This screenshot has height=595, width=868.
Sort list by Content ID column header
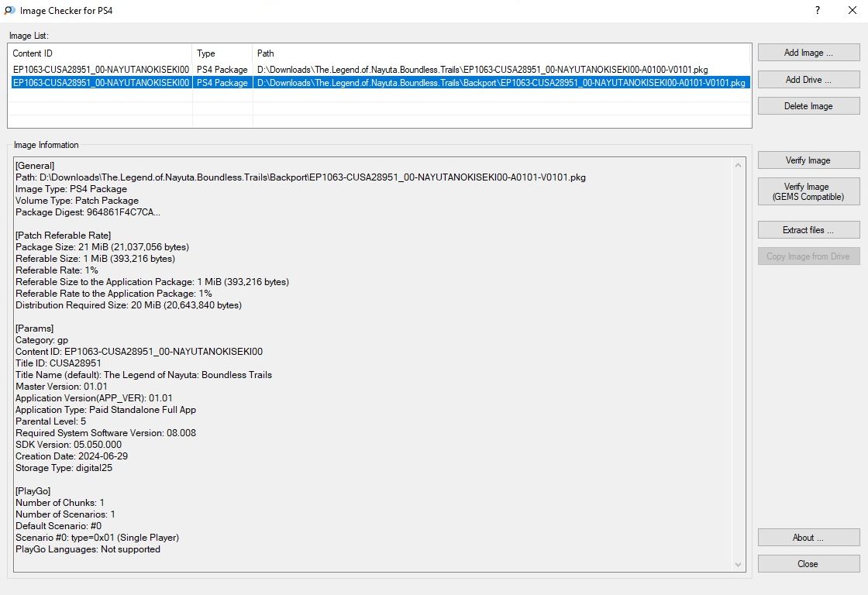point(100,53)
